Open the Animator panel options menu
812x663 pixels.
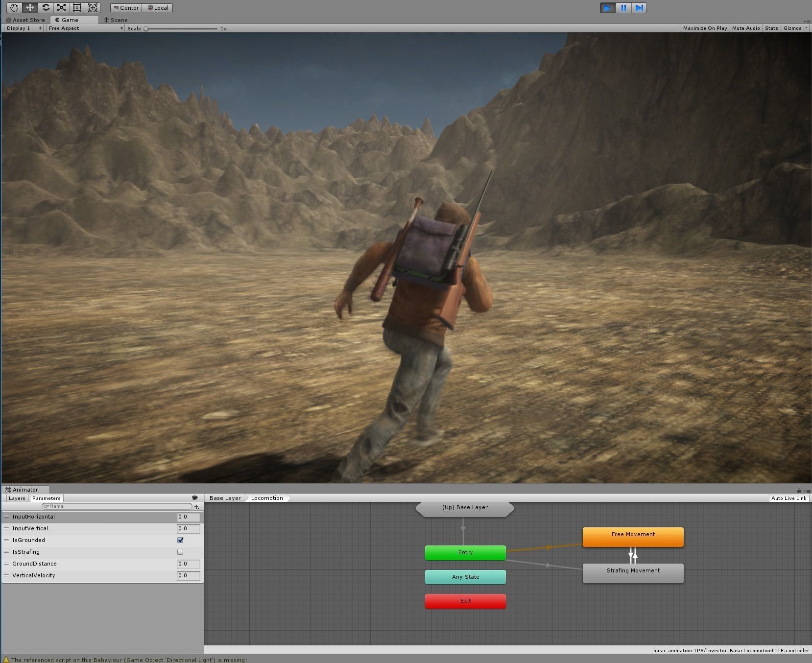coord(807,490)
